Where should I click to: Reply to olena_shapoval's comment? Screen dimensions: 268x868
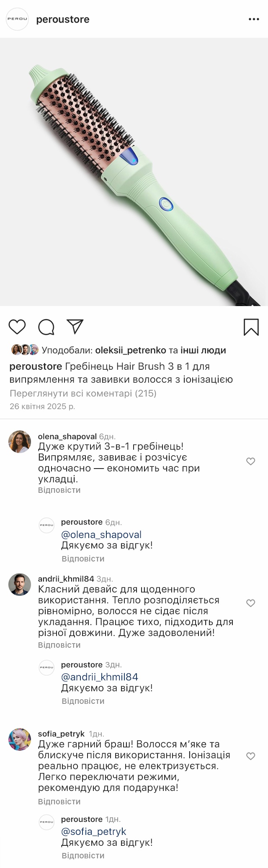pyautogui.click(x=59, y=490)
